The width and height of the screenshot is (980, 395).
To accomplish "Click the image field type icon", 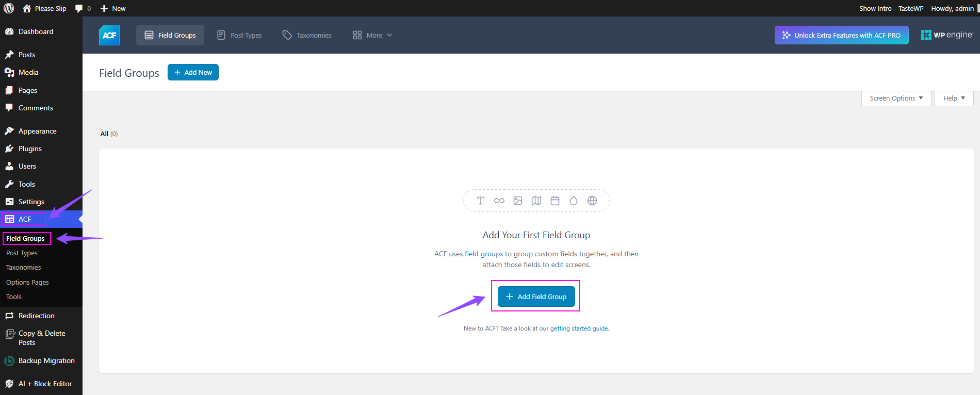I will (518, 201).
